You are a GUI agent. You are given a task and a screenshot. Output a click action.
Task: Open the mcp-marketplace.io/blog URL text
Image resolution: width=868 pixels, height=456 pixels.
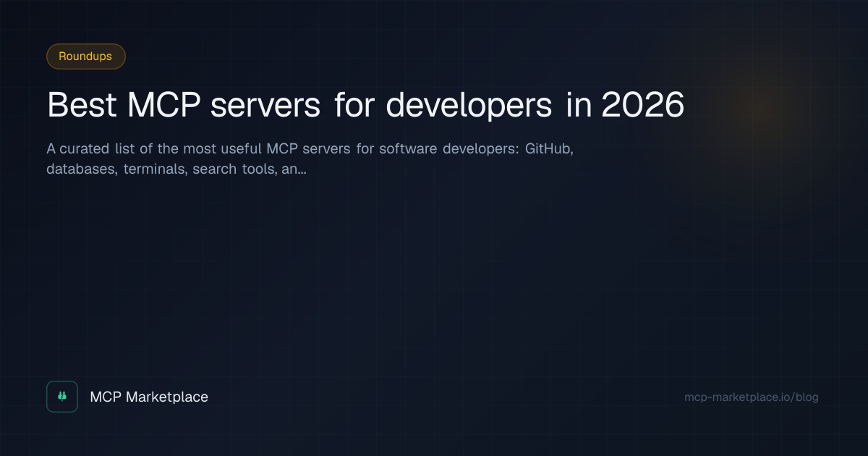pyautogui.click(x=752, y=397)
